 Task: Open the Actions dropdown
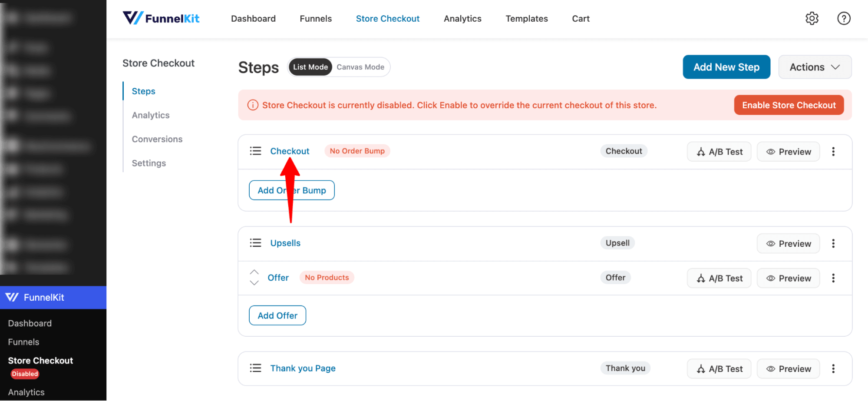(x=815, y=67)
